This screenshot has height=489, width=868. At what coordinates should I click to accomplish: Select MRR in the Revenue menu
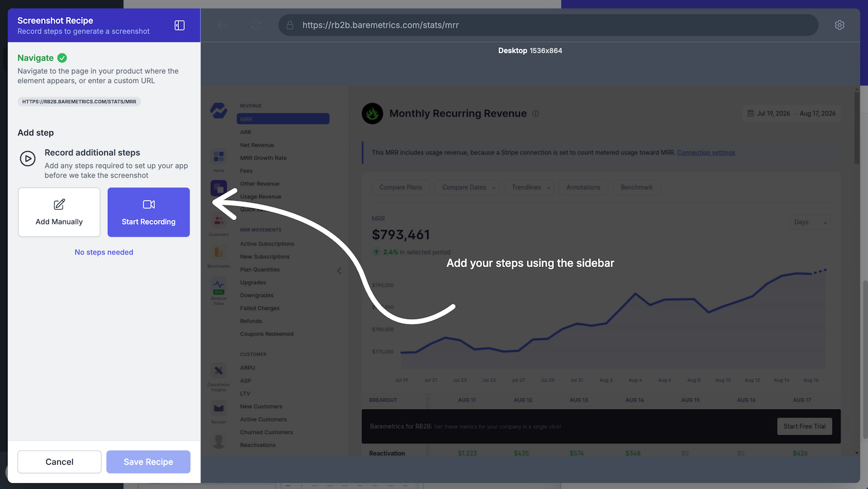[283, 119]
